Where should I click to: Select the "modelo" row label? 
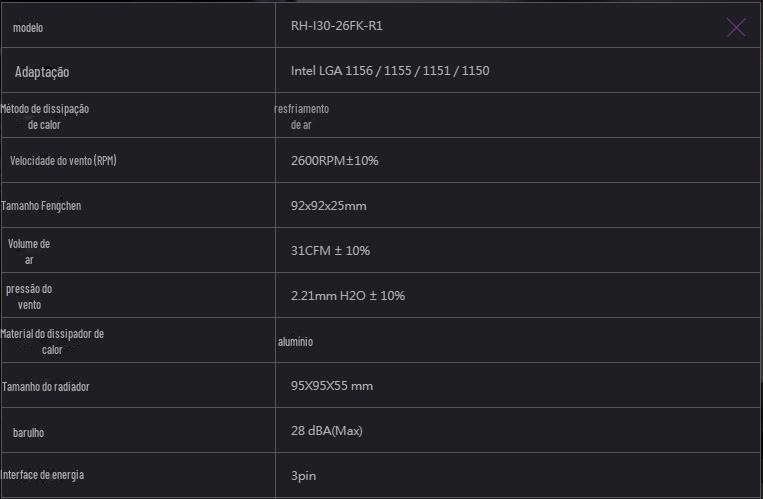tap(28, 28)
